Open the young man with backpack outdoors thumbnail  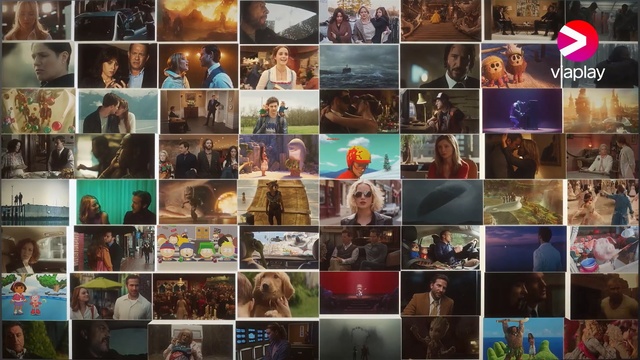tap(279, 112)
